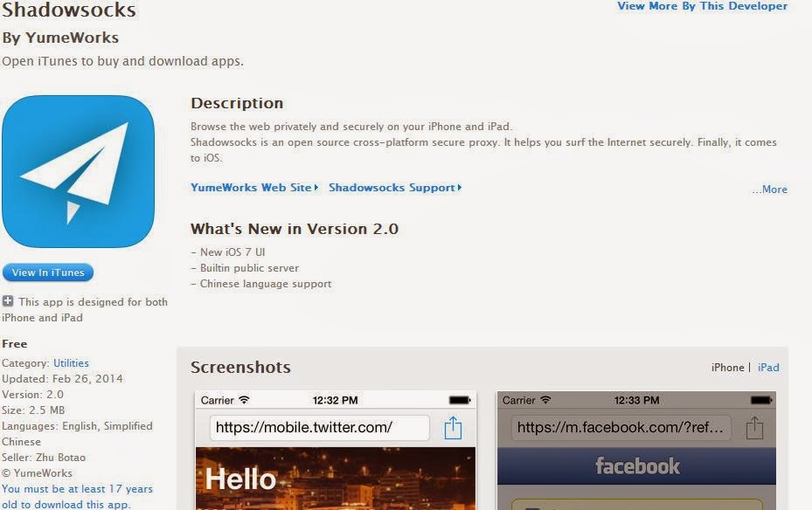Screen dimensions: 812x510
Task: Click the View In iTunes button
Action: 48,272
